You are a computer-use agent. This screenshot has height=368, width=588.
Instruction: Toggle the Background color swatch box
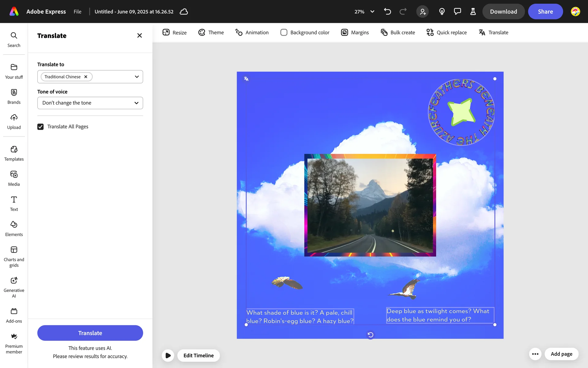(284, 33)
